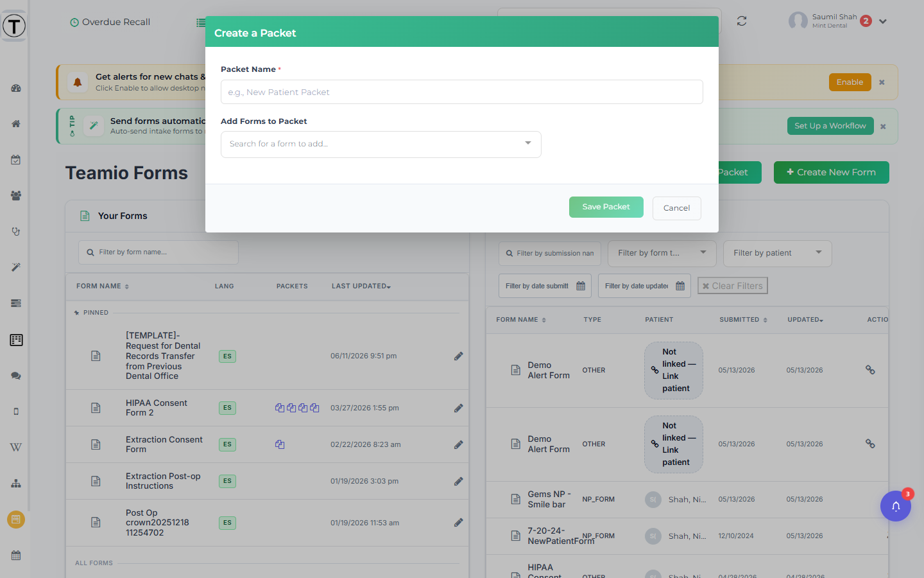924x578 pixels.
Task: Click the active forms icon in the sidebar
Action: [16, 340]
